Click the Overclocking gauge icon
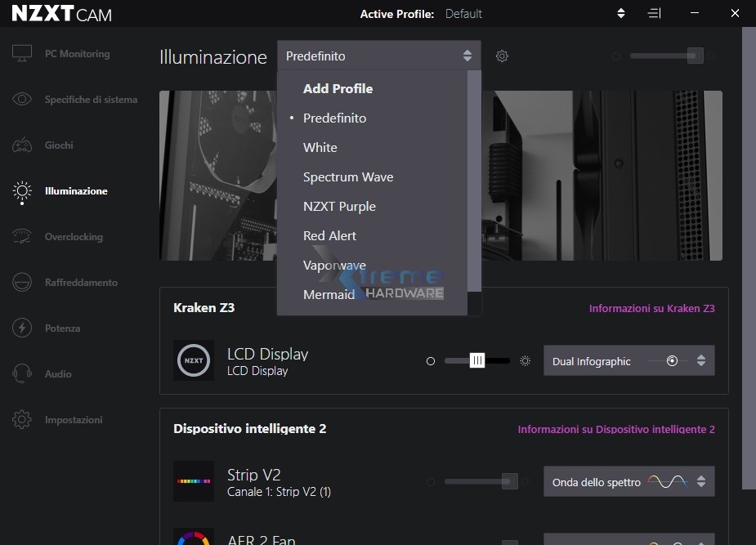Viewport: 756px width, 545px height. (x=22, y=237)
